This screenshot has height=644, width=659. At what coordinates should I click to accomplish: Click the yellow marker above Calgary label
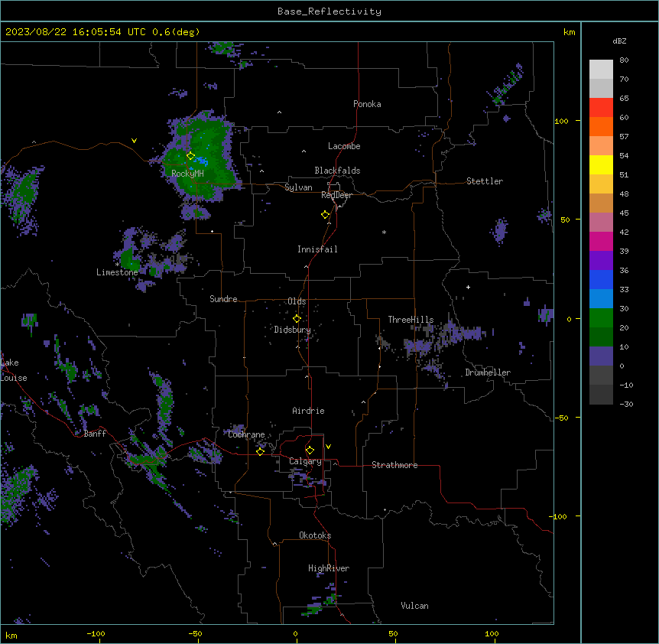tap(310, 450)
